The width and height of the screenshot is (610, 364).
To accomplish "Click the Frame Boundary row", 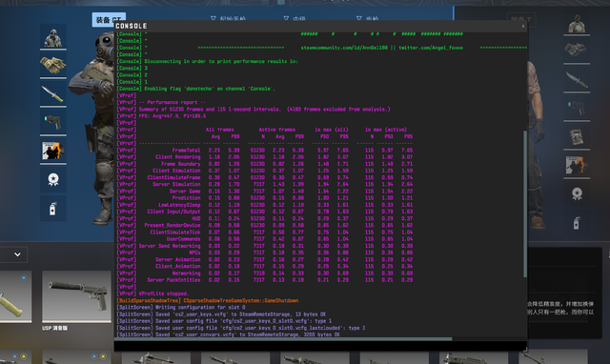I will (x=265, y=164).
